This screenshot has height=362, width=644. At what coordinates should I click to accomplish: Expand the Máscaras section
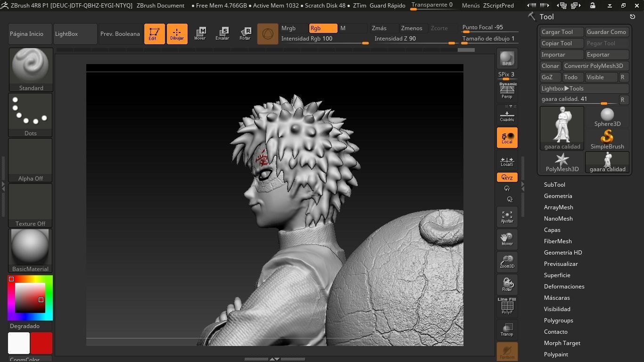557,298
